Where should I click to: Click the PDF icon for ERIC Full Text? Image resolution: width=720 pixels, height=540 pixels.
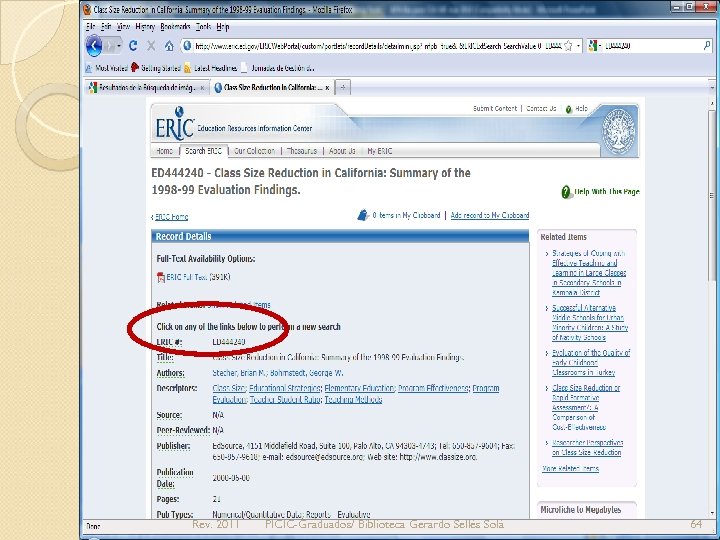(161, 277)
